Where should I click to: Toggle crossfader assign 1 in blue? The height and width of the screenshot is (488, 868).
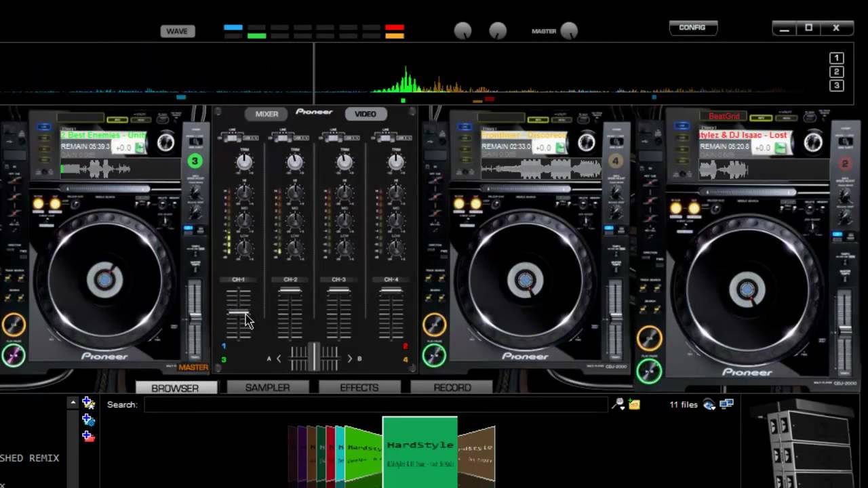pyautogui.click(x=224, y=346)
